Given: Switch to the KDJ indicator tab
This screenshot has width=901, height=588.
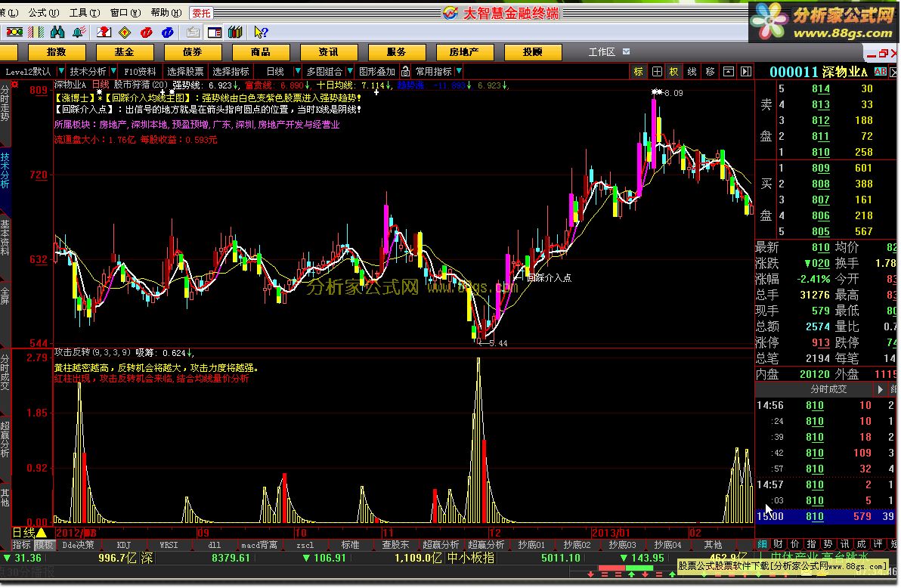Looking at the screenshot, I should pos(123,544).
